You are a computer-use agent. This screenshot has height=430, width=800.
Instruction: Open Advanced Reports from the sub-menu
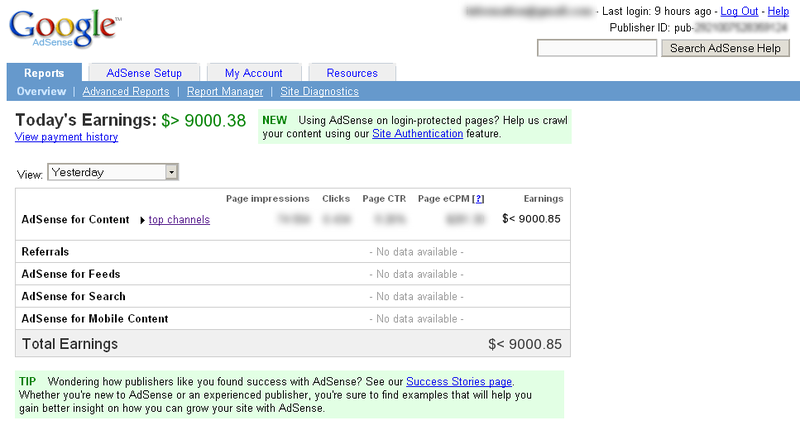point(125,92)
